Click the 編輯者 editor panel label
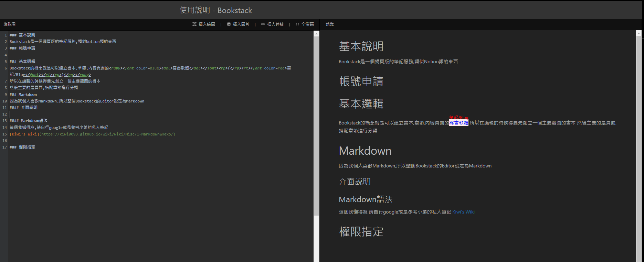 [10, 24]
